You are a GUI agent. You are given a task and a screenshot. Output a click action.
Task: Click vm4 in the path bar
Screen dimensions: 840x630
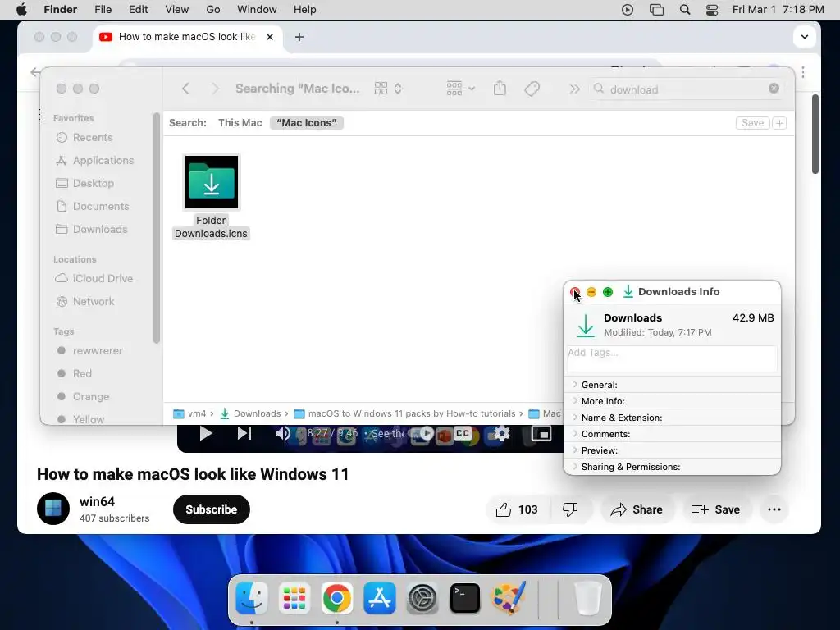coord(189,413)
